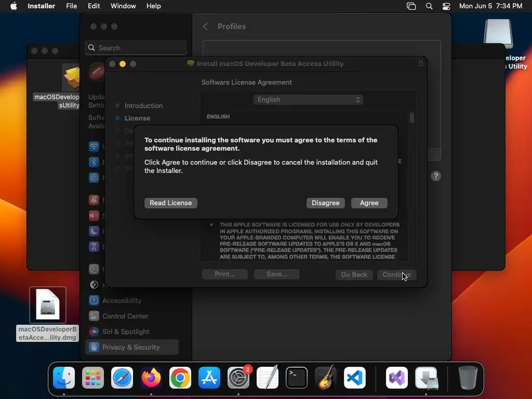This screenshot has width=532, height=399.
Task: Click the mounted disk icon on desktop
Action: (498, 33)
